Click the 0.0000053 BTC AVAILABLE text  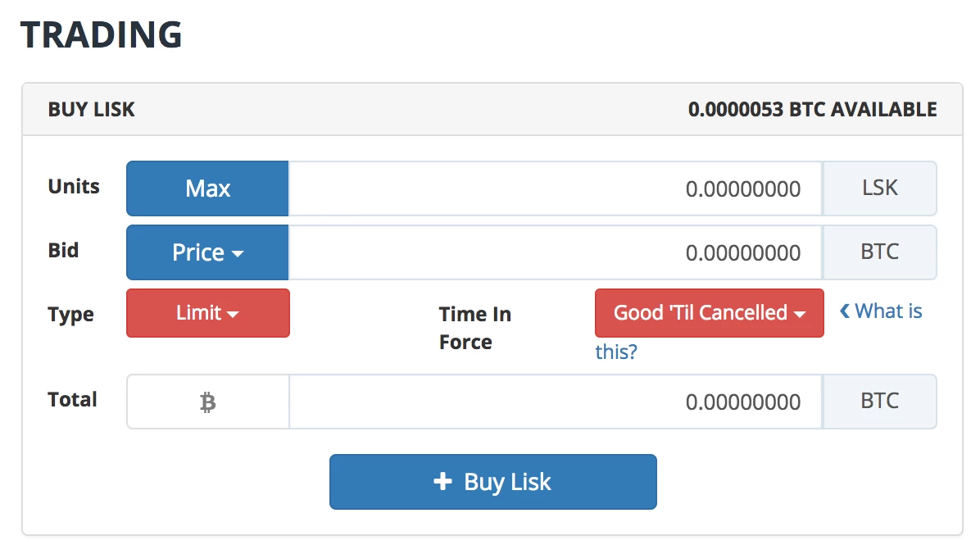tap(813, 109)
